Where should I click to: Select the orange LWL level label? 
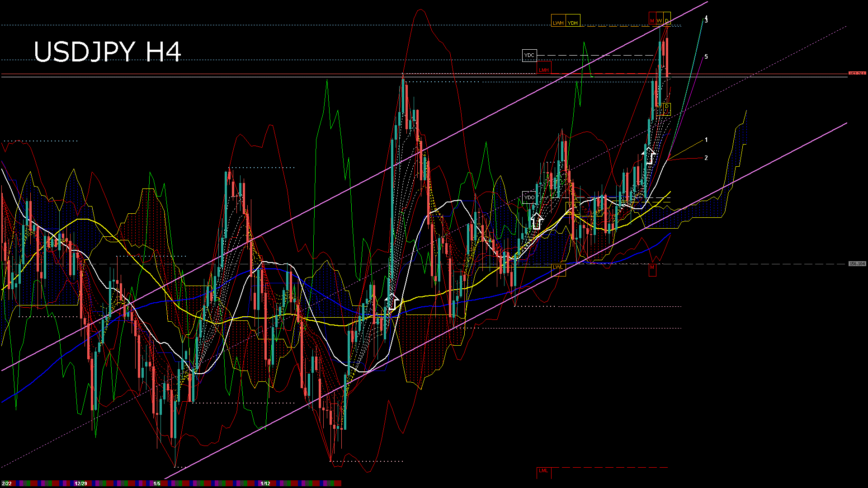[558, 267]
